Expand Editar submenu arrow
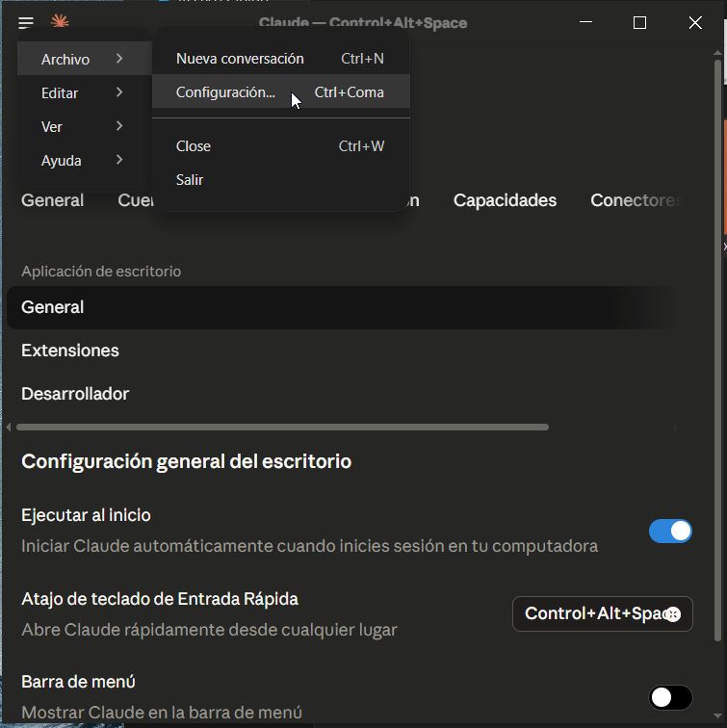This screenshot has width=727, height=728. point(119,92)
